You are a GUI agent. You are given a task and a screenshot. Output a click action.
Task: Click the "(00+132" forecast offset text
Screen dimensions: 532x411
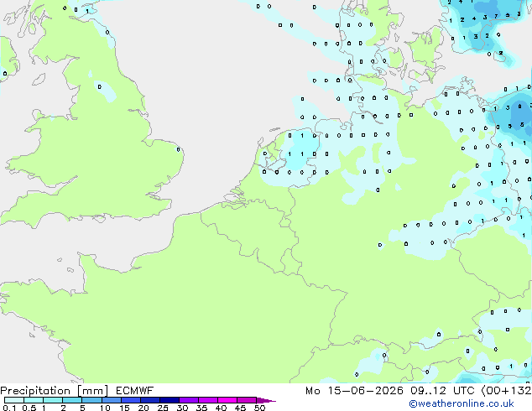[506, 391]
